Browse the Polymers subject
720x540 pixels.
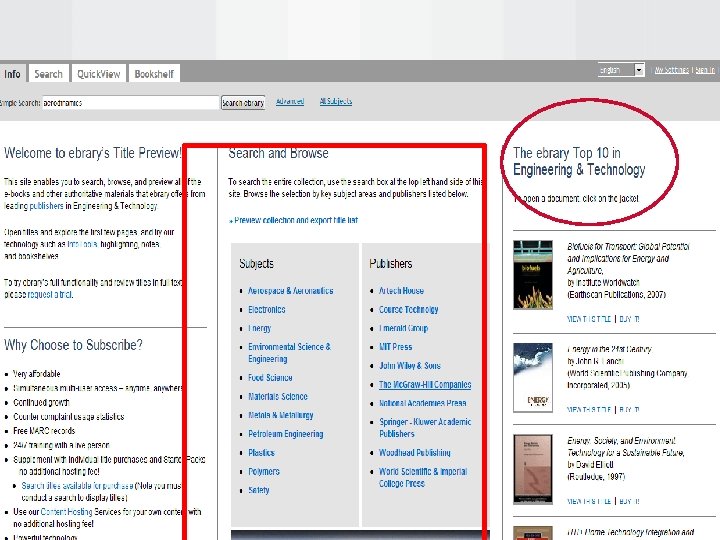(x=264, y=472)
